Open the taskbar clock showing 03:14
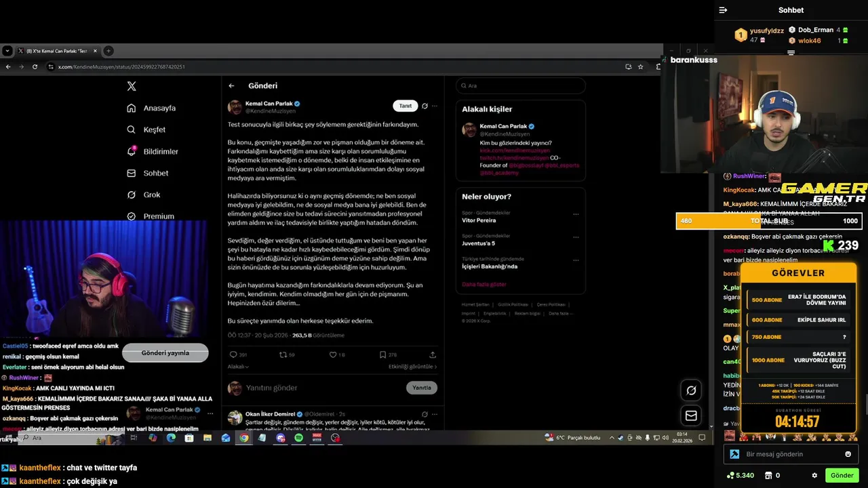Screen dimensions: 868x488 tap(682, 437)
